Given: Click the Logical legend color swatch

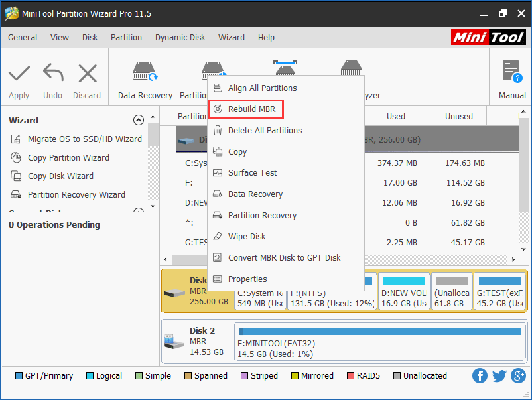Looking at the screenshot, I should click(90, 376).
